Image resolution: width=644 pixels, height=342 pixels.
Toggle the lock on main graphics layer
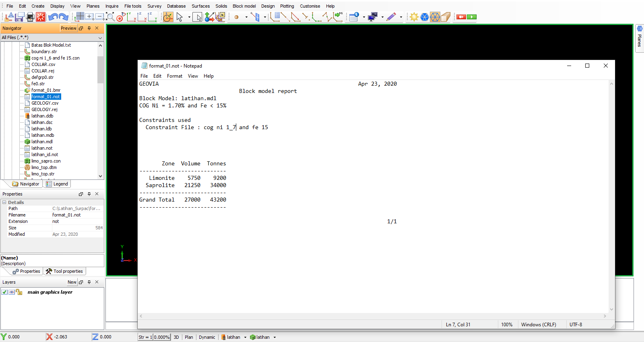point(19,292)
